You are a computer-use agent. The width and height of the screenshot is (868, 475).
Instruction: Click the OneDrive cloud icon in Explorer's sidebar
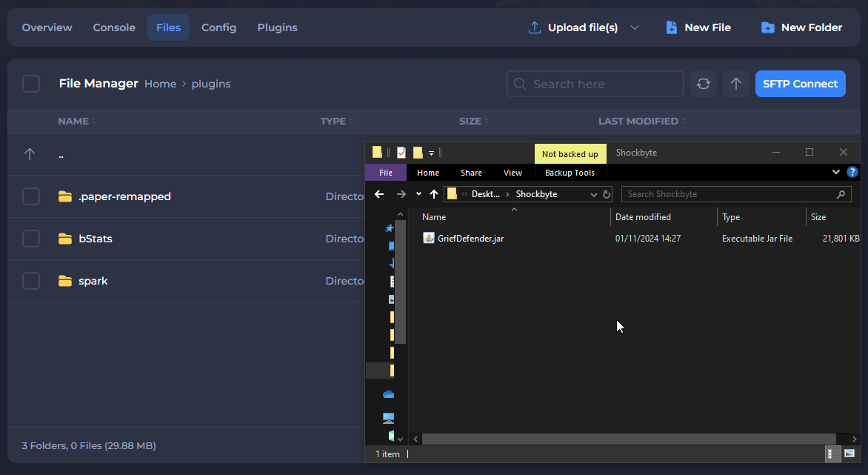coord(389,394)
